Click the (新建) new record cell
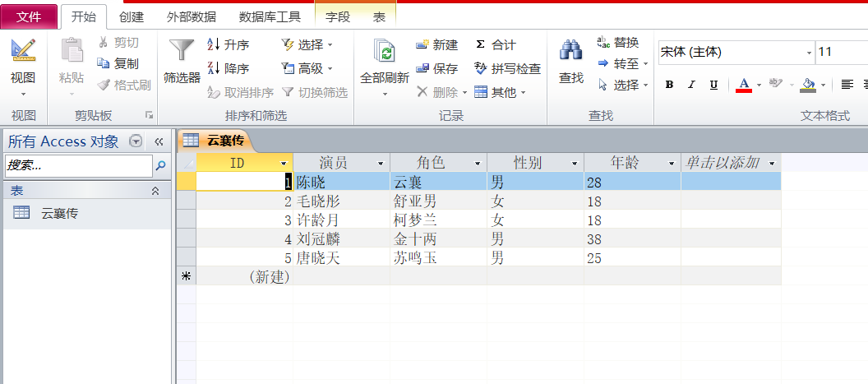The image size is (868, 384). coord(245,276)
